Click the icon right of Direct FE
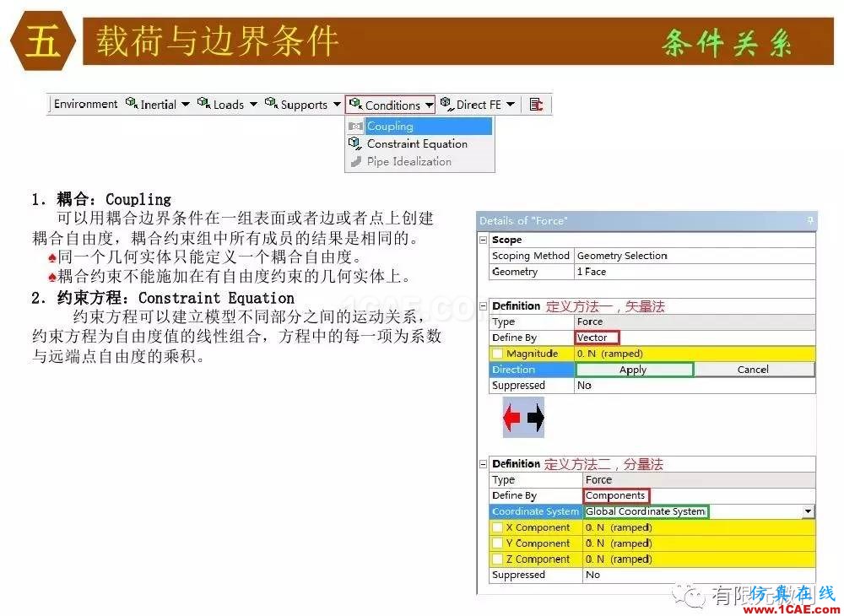Screen dimensions: 844x616 click(x=536, y=104)
